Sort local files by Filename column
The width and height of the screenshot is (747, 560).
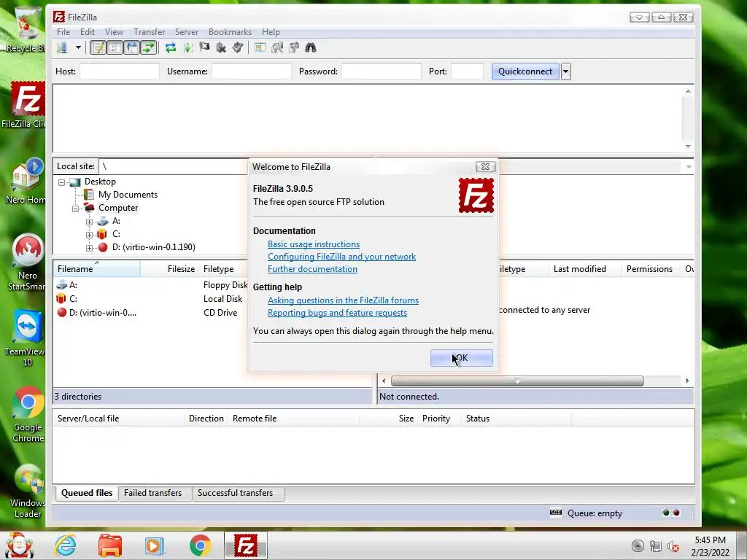[97, 269]
